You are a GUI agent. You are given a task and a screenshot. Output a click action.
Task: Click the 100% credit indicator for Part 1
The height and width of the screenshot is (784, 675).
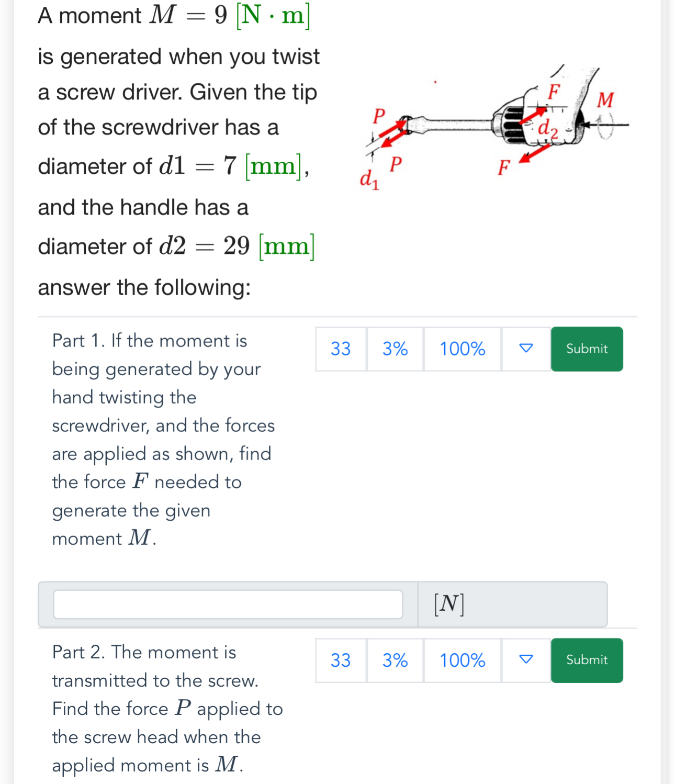[x=462, y=349]
